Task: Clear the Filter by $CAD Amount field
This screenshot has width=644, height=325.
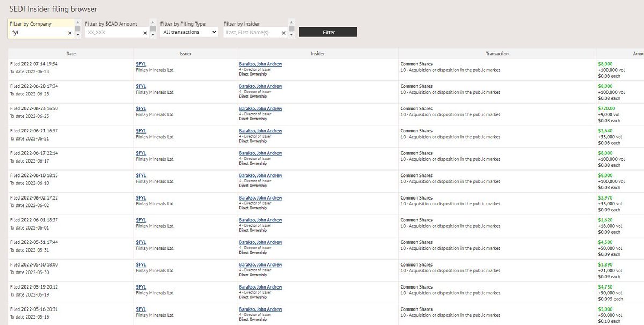Action: click(145, 33)
